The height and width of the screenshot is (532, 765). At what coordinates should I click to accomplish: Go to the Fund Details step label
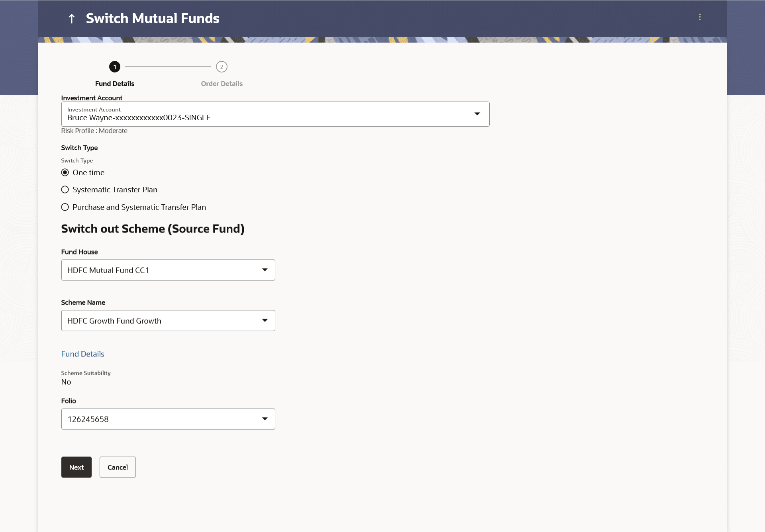115,84
